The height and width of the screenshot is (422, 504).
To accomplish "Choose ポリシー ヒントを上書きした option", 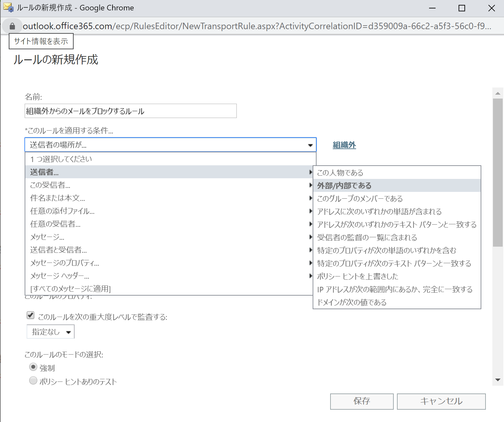I will tap(397, 276).
